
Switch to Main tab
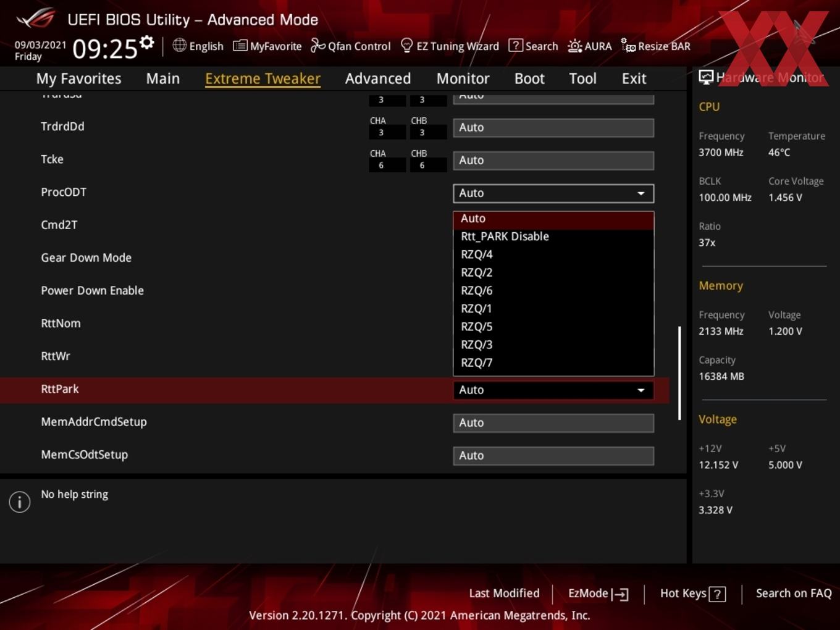(163, 78)
